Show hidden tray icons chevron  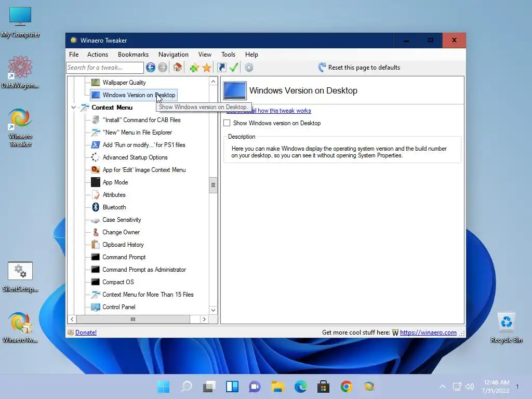click(443, 387)
